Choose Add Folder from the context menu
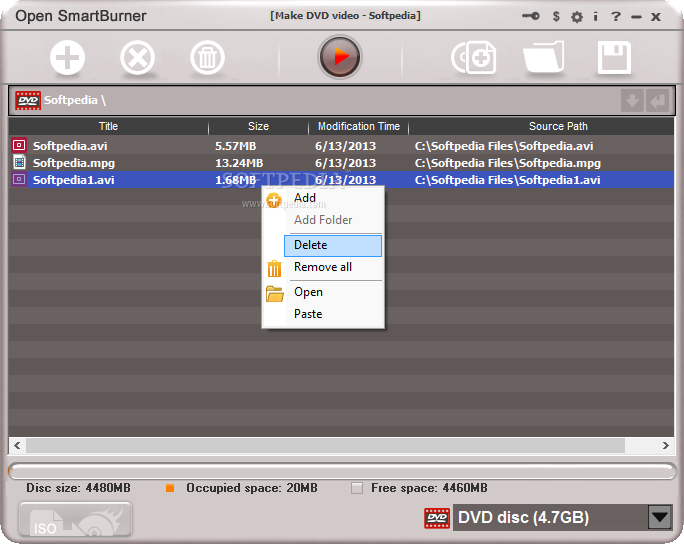Image resolution: width=684 pixels, height=544 pixels. (325, 220)
